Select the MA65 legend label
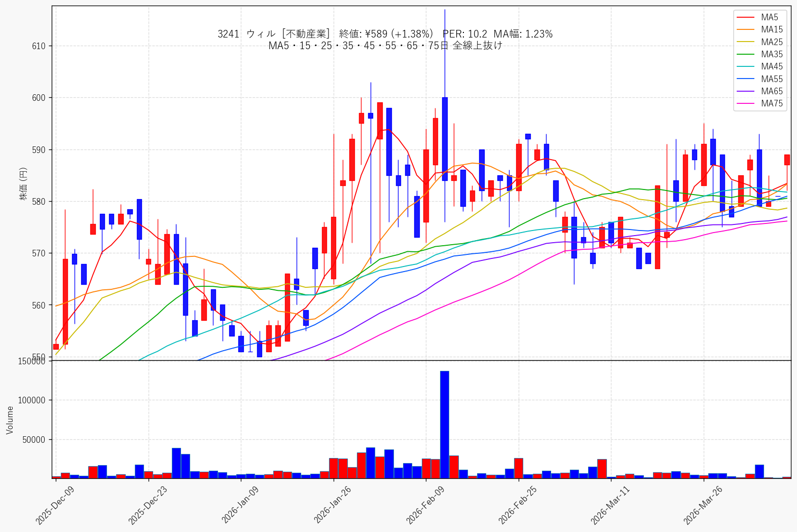 [772, 91]
